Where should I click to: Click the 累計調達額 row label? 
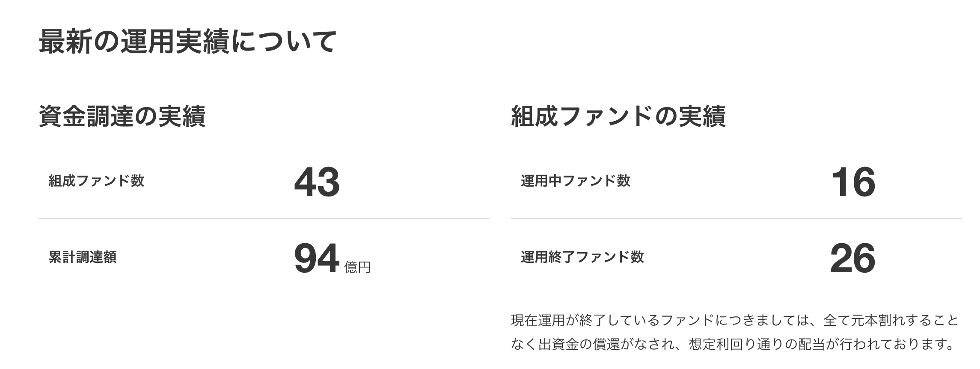[x=83, y=257]
